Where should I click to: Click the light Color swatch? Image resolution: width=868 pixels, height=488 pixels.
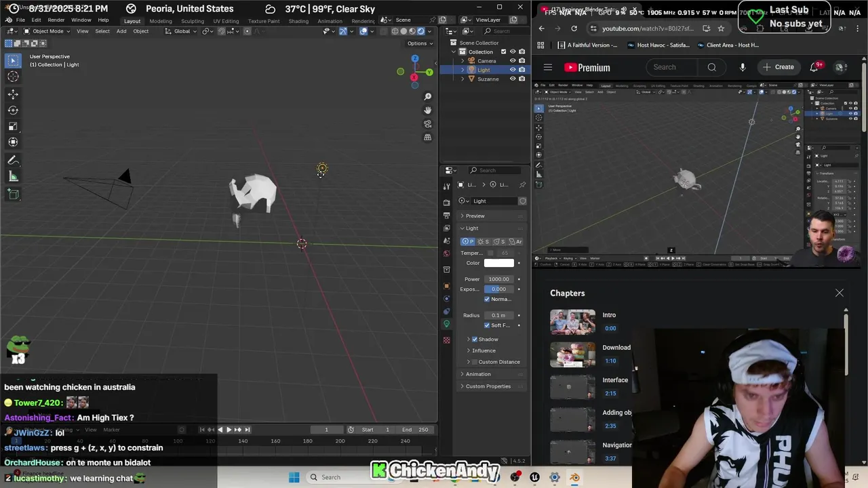(x=499, y=263)
